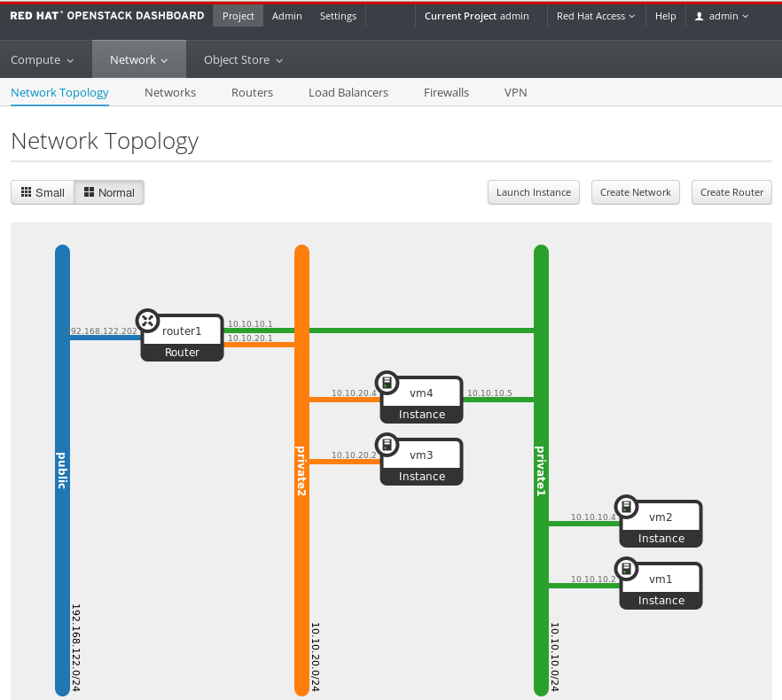The image size is (782, 700).
Task: Click the 10.10.20.4 IP label on vm4
Action: 354,393
